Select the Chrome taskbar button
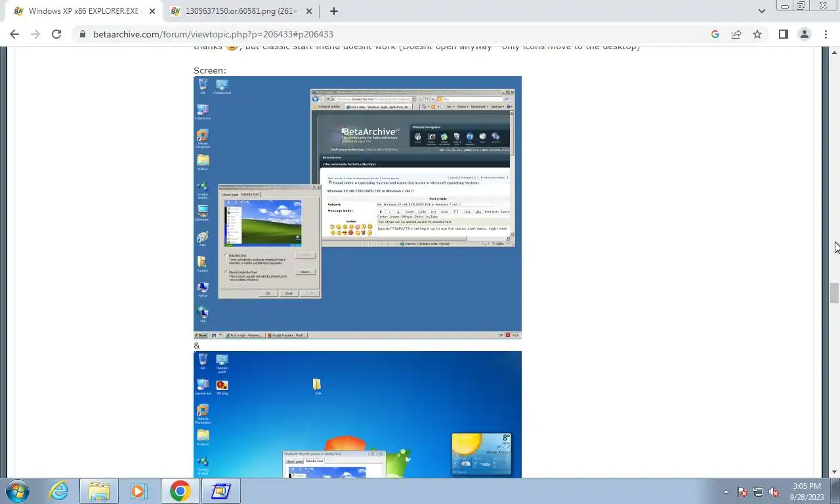The width and height of the screenshot is (840, 504). (180, 491)
